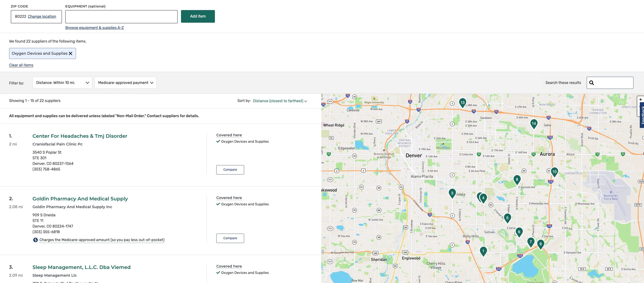Click Covered here on Sleep Management listing

click(x=229, y=266)
